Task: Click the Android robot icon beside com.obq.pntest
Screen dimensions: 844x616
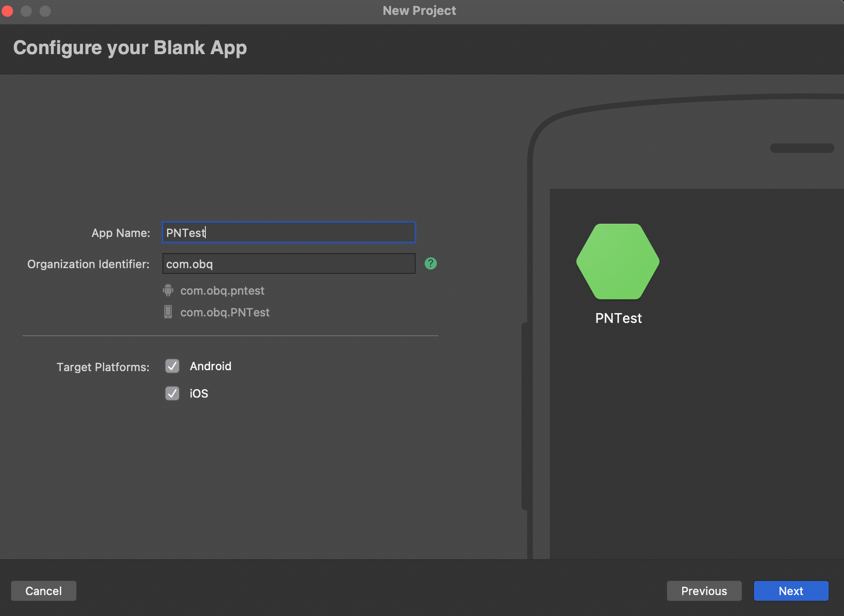Action: [x=168, y=290]
